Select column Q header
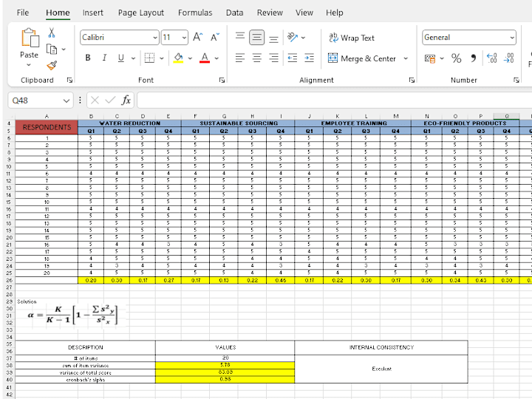The height and width of the screenshot is (399, 532). tap(507, 116)
